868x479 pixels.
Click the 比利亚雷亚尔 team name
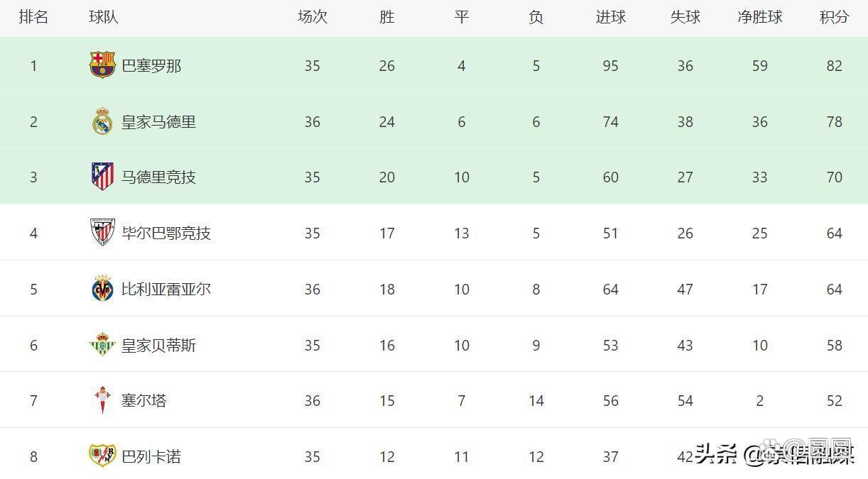(166, 290)
